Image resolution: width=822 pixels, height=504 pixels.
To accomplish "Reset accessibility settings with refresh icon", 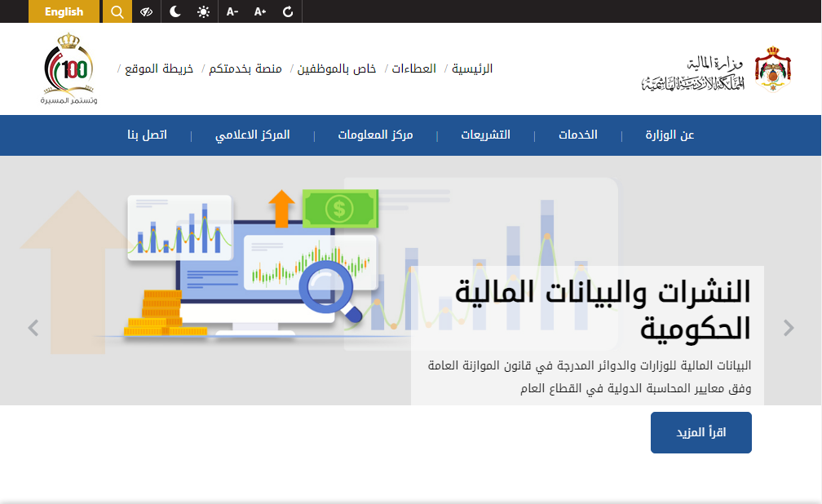I will (x=288, y=11).
